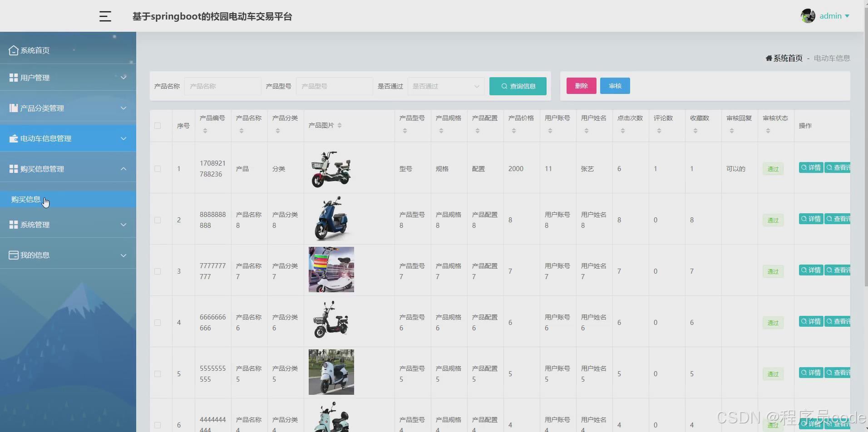
Task: Sort by 用户账号 column arrows
Action: pos(550,131)
